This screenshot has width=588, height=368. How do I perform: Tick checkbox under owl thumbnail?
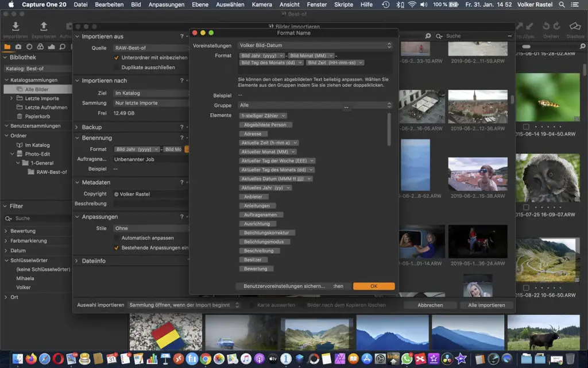pyautogui.click(x=526, y=207)
